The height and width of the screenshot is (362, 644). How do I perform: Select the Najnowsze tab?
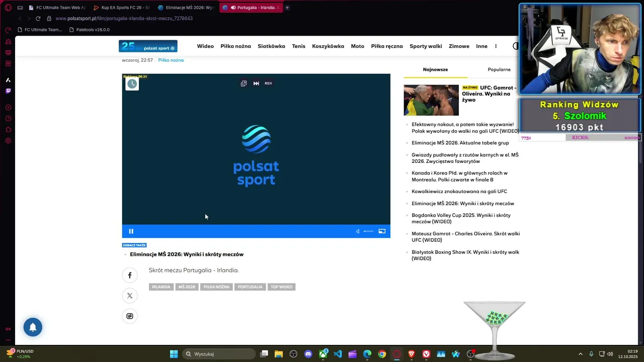pyautogui.click(x=435, y=69)
